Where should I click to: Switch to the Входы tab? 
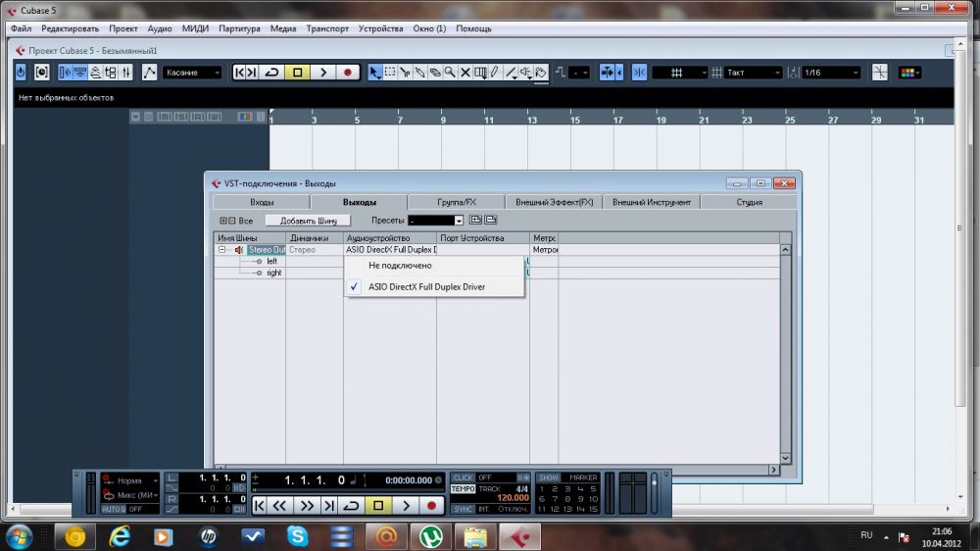[x=262, y=202]
